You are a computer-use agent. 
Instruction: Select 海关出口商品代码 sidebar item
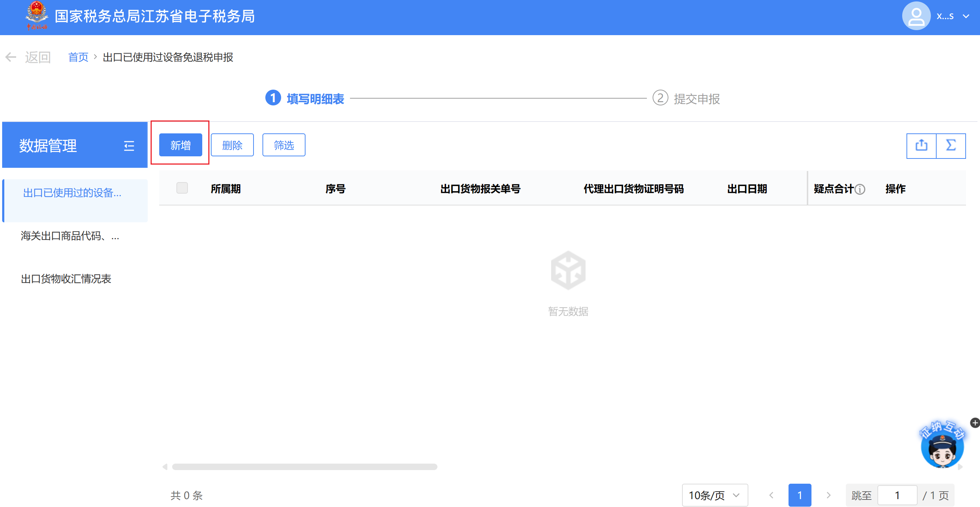(70, 236)
